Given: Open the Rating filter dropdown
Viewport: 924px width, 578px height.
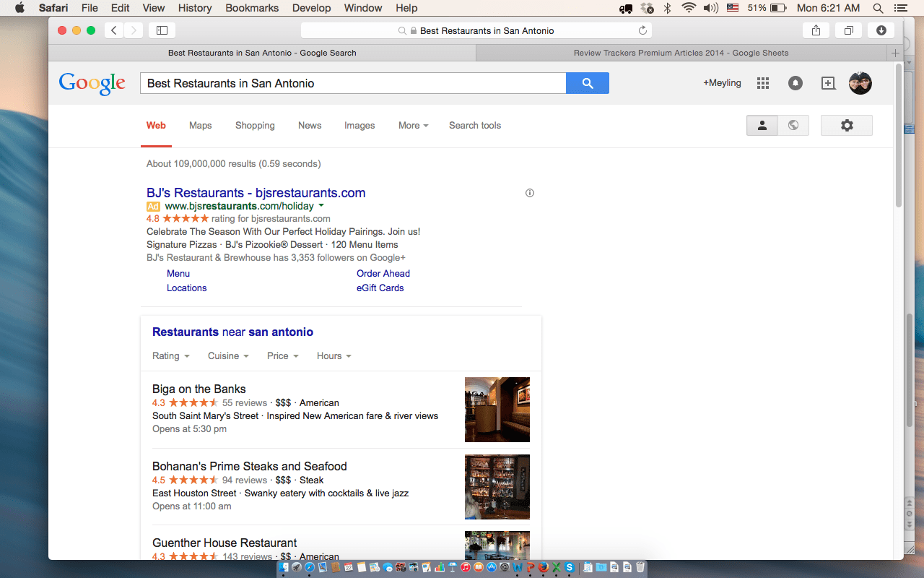Looking at the screenshot, I should 171,355.
